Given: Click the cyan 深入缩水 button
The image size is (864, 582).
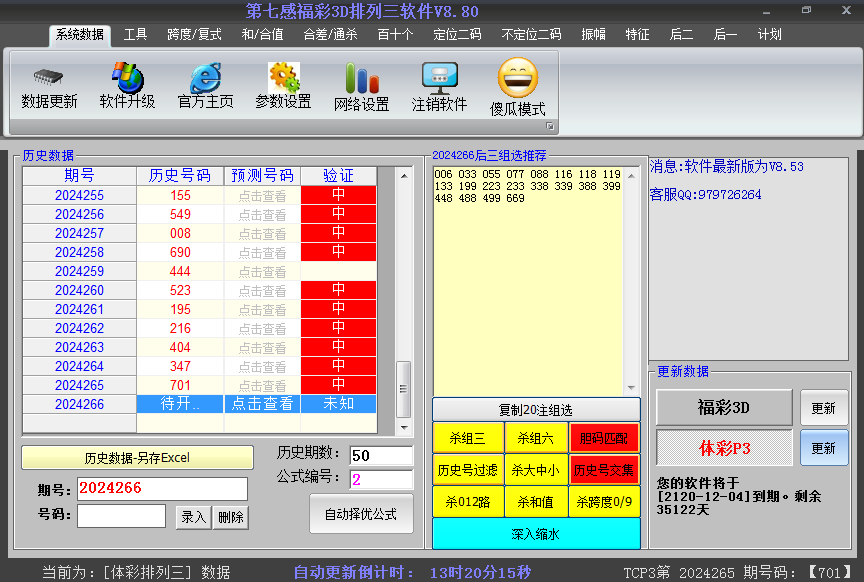Looking at the screenshot, I should point(536,534).
